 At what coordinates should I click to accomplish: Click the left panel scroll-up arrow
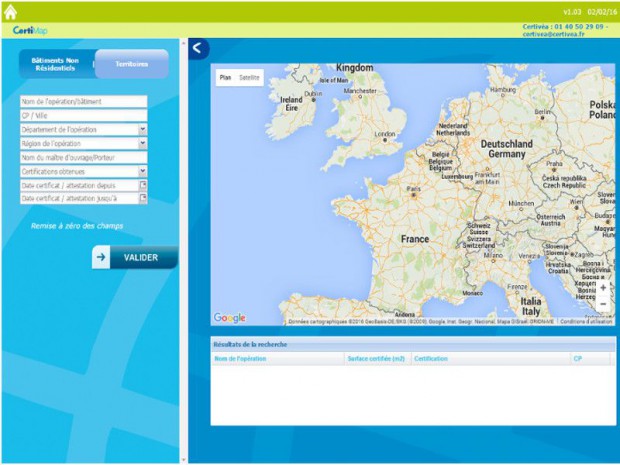tap(183, 42)
